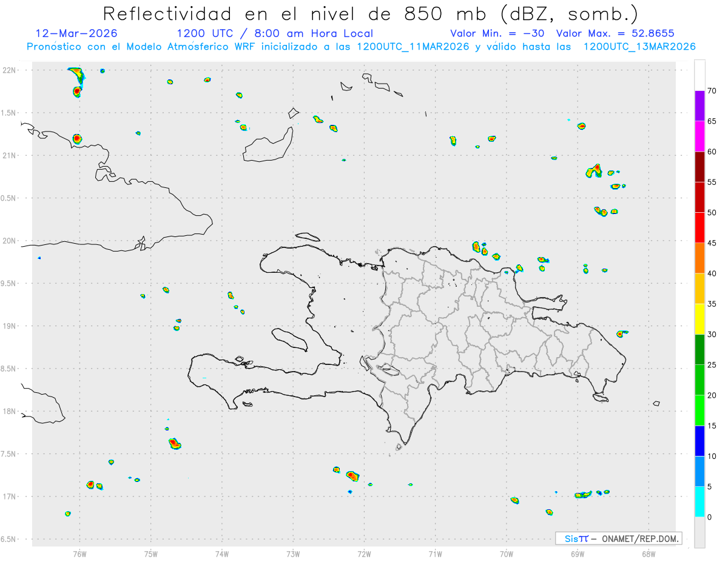Select the '68W' longitude label
Screen dimensions: 728x562
tap(649, 554)
